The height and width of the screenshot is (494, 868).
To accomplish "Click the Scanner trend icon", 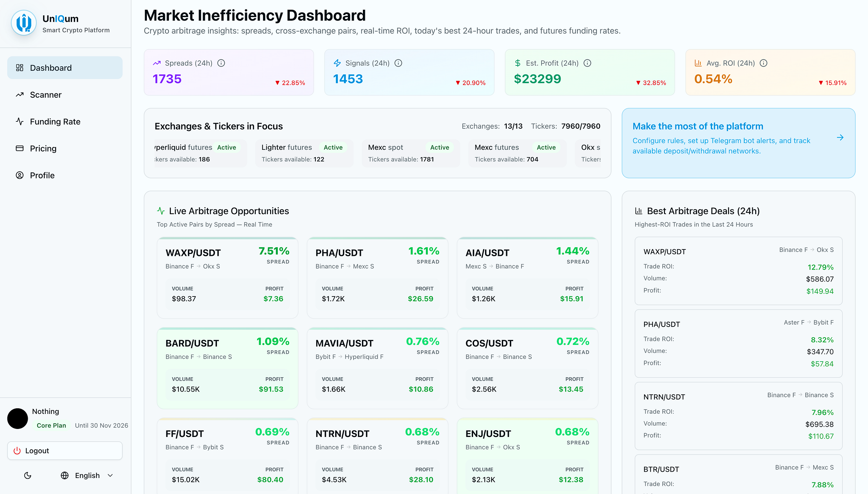I will click(x=20, y=95).
